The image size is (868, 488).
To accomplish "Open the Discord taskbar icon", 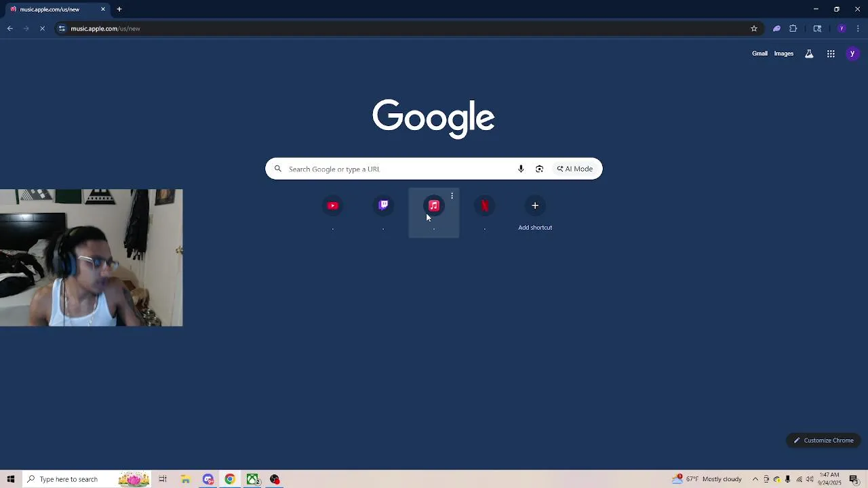I will (x=208, y=479).
